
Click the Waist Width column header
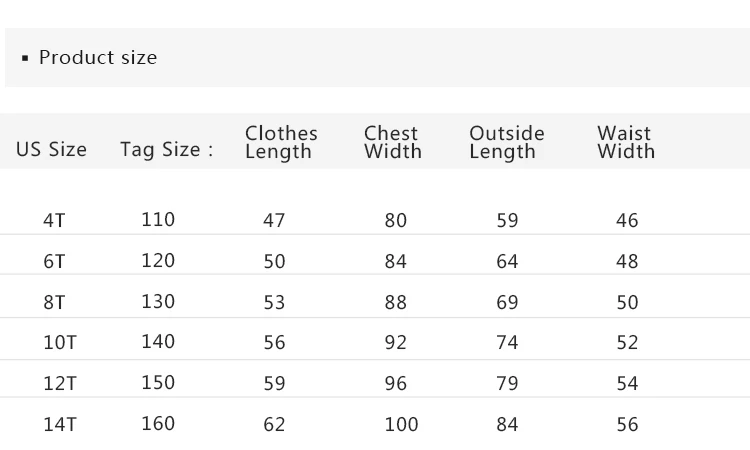click(626, 142)
